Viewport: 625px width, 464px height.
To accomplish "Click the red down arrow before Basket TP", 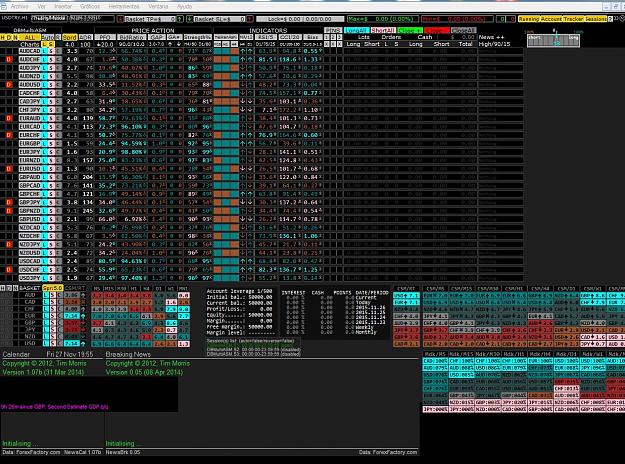I will (x=120, y=19).
